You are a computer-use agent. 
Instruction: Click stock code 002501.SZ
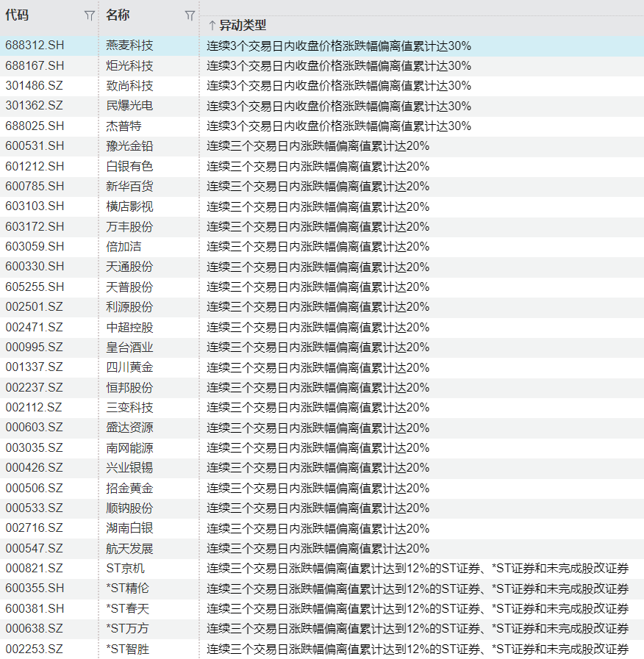point(34,307)
